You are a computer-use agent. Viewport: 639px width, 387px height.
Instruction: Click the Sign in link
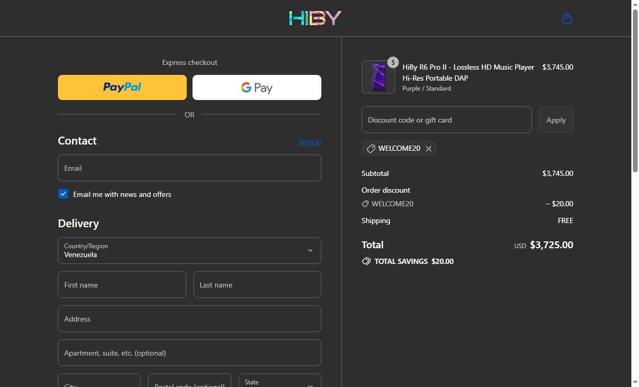[310, 142]
